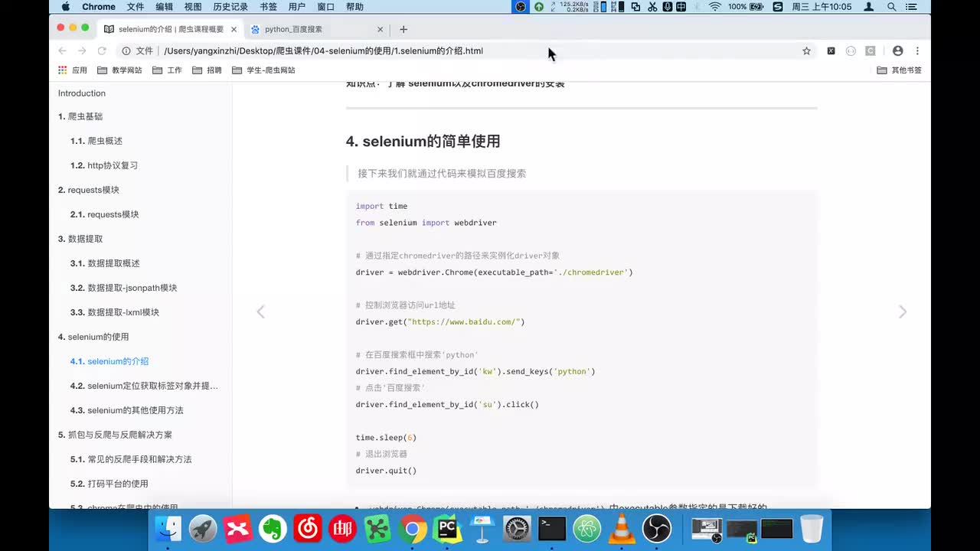
Task: Open the new tab plus button
Action: pos(403,29)
